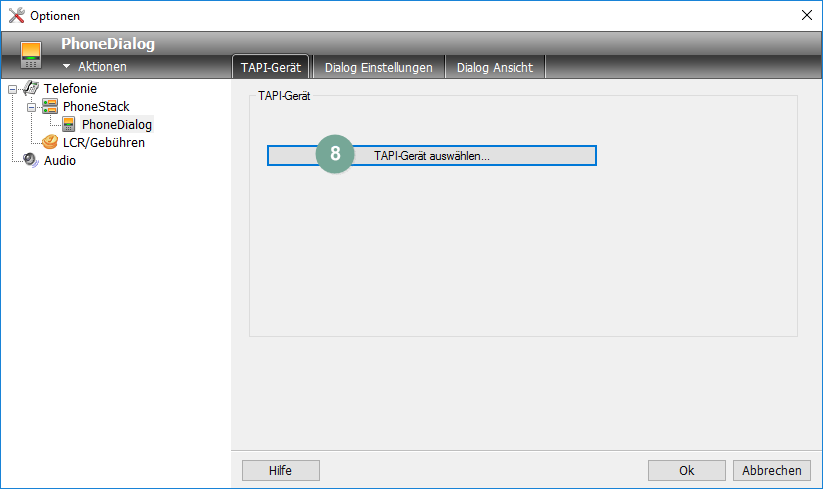Click the PhoneDialog icon in tree
The image size is (823, 489).
click(69, 125)
